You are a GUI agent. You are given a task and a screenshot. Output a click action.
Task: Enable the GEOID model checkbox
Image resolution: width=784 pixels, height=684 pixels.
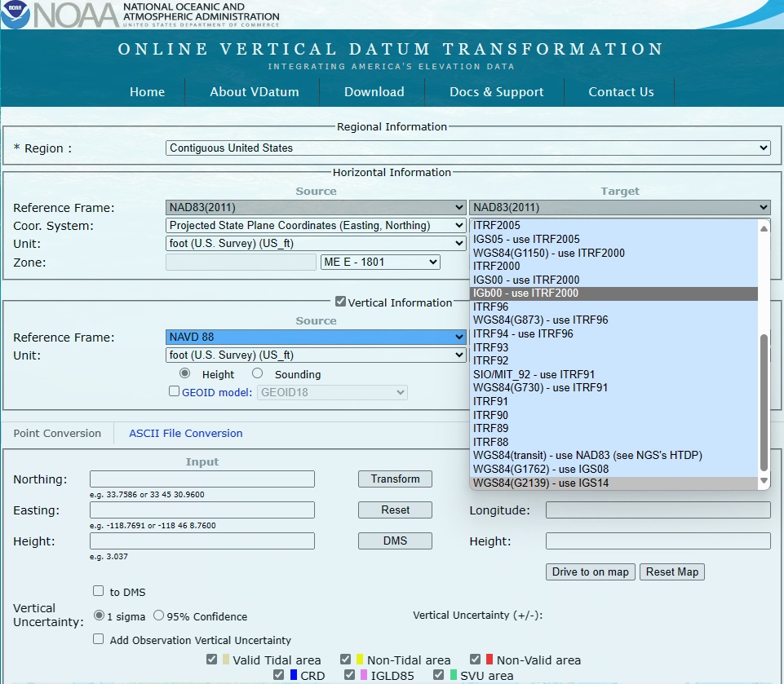[174, 391]
